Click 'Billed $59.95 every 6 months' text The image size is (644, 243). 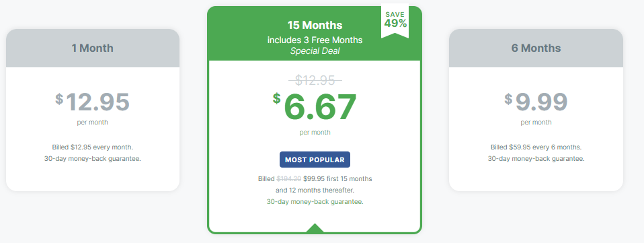(536, 147)
